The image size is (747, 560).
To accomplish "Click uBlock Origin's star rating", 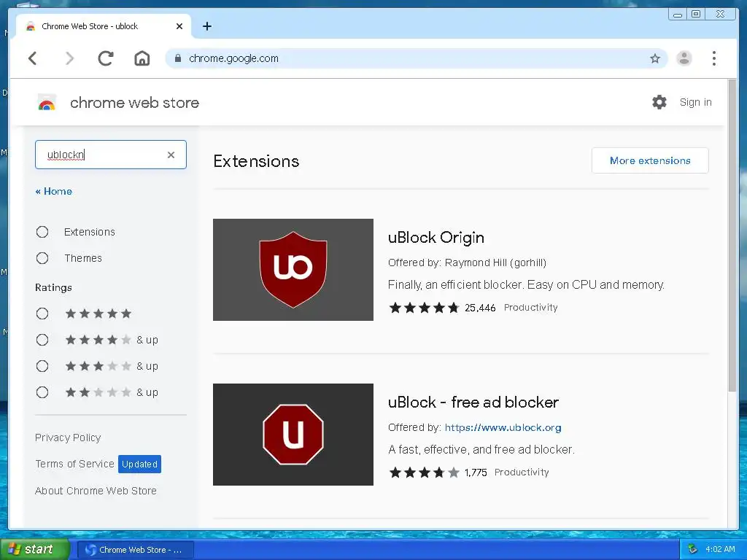I will [x=424, y=308].
